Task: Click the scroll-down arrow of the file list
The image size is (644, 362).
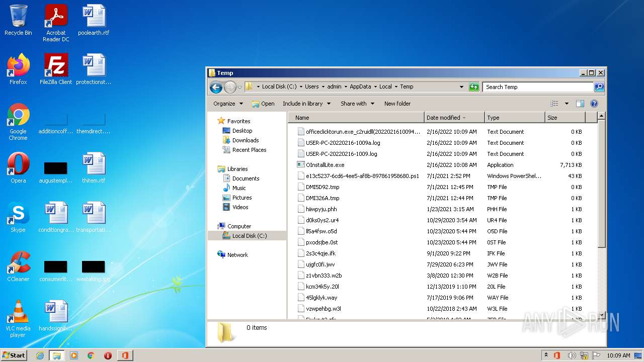Action: [x=601, y=315]
